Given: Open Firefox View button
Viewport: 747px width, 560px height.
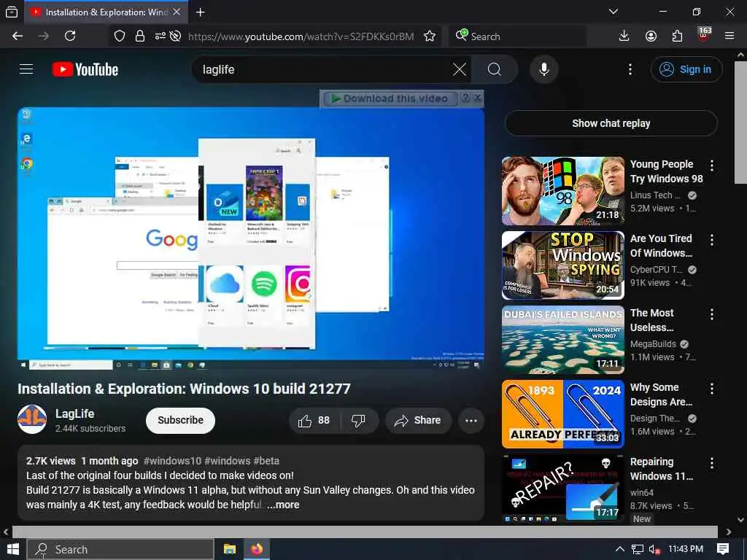Looking at the screenshot, I should [12, 12].
